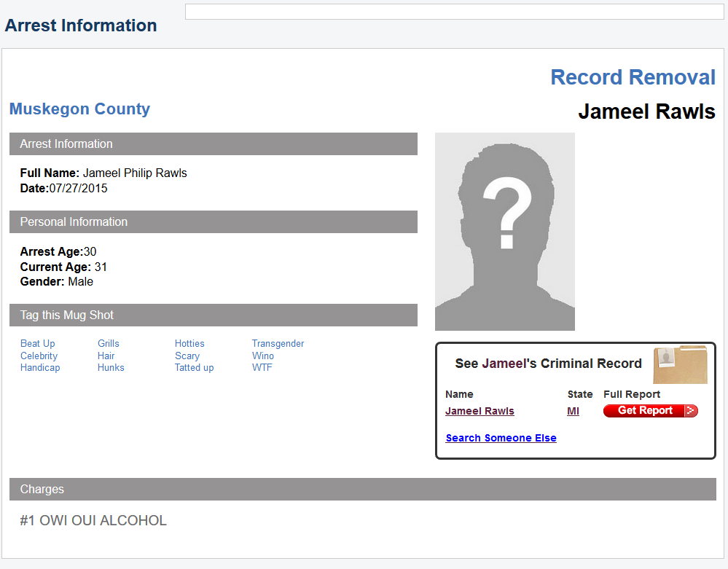Click the Personal Information section header
Viewport: 728px width, 569px height.
click(214, 222)
